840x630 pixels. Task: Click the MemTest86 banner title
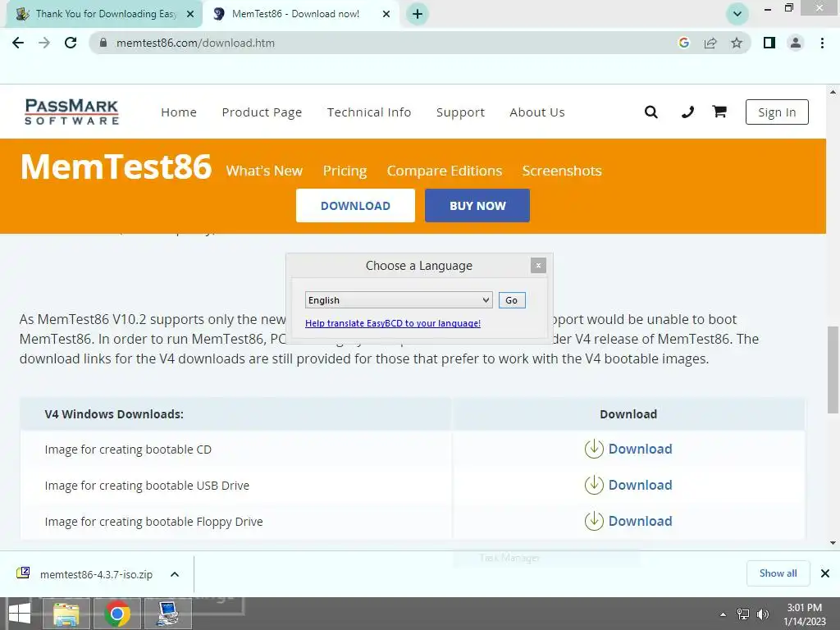pyautogui.click(x=116, y=167)
